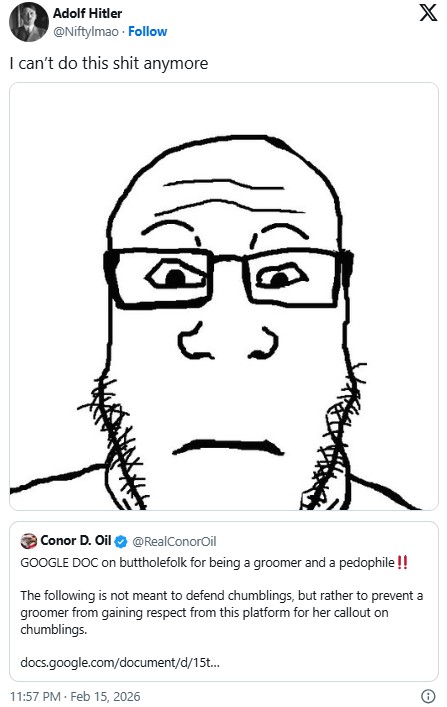
Task: Click the quoted line starting "The following is not"
Action: point(221,596)
